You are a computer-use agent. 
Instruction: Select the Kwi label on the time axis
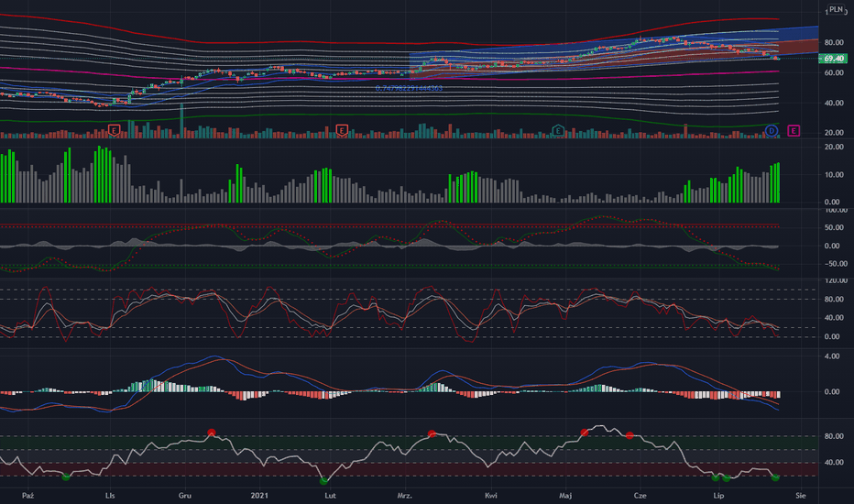[491, 495]
